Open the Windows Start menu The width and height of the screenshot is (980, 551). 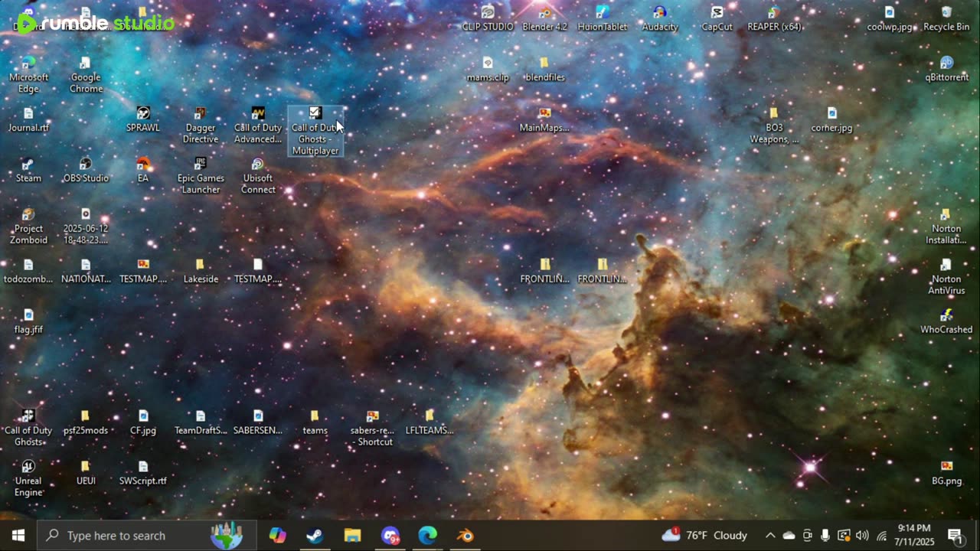(18, 536)
